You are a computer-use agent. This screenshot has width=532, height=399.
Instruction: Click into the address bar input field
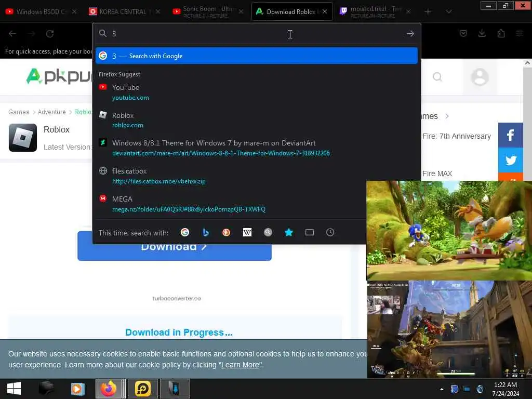[x=256, y=34]
